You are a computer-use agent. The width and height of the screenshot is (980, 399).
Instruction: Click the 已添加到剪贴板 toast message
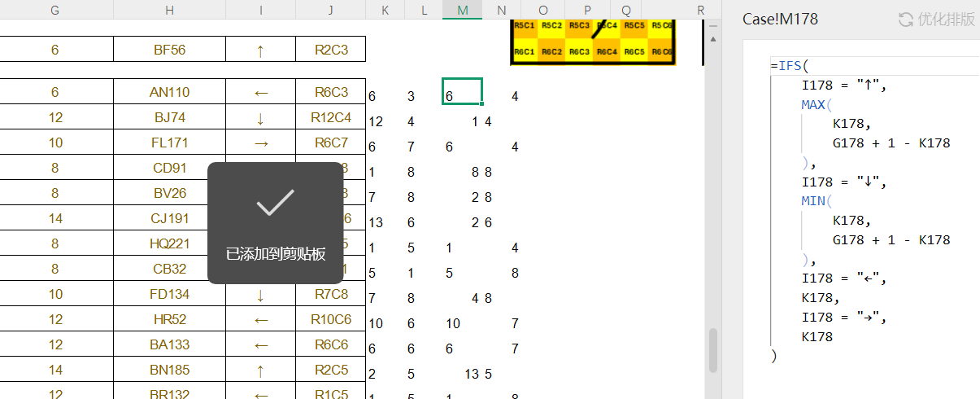point(276,254)
